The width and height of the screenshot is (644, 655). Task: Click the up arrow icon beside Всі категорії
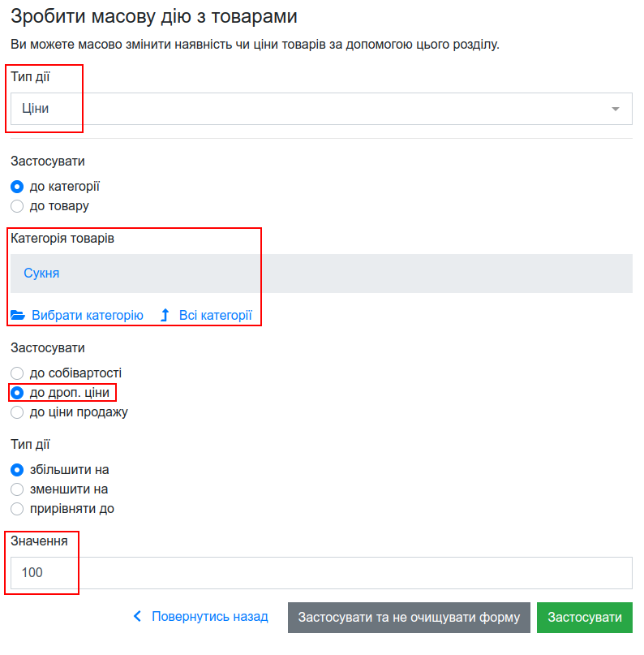[x=165, y=315]
